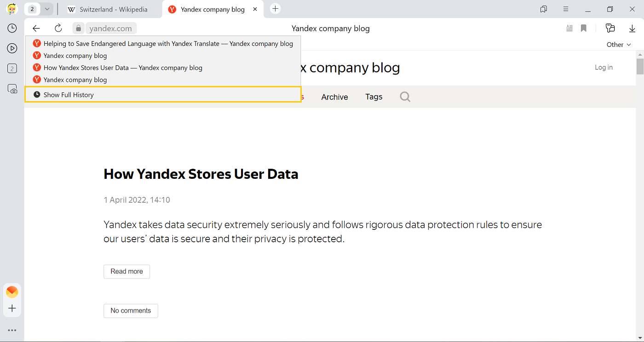This screenshot has width=644, height=342.
Task: Click the blog search magnifier icon
Action: 405,97
